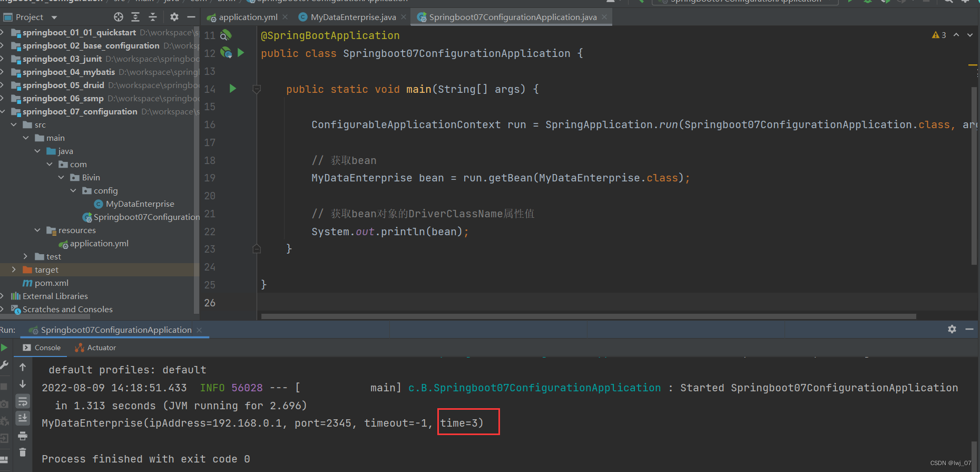This screenshot has width=980, height=472.
Task: Click warnings indicator showing 3 problems
Action: pyautogui.click(x=939, y=35)
